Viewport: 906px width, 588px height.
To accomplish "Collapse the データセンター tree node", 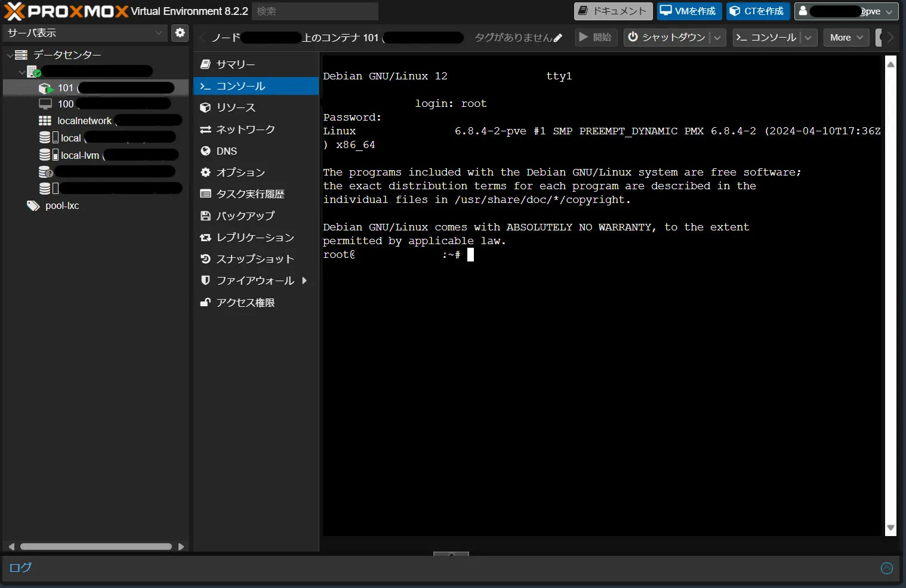I will (10, 55).
